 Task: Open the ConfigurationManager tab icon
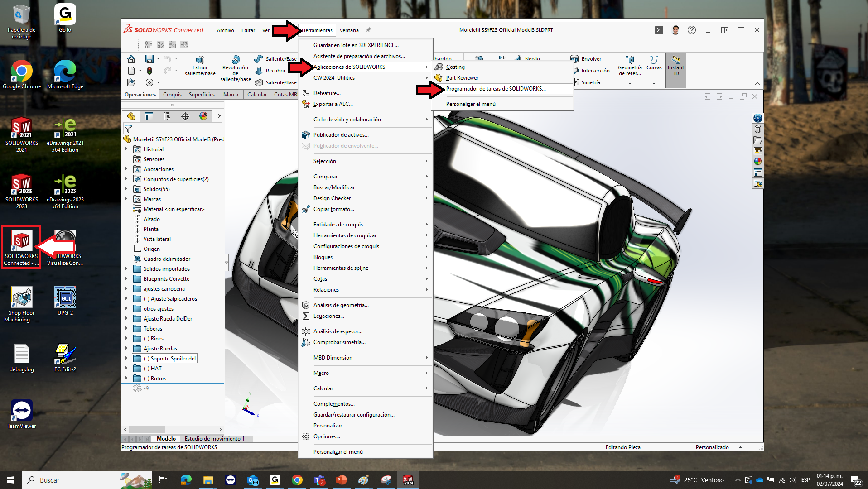click(167, 116)
